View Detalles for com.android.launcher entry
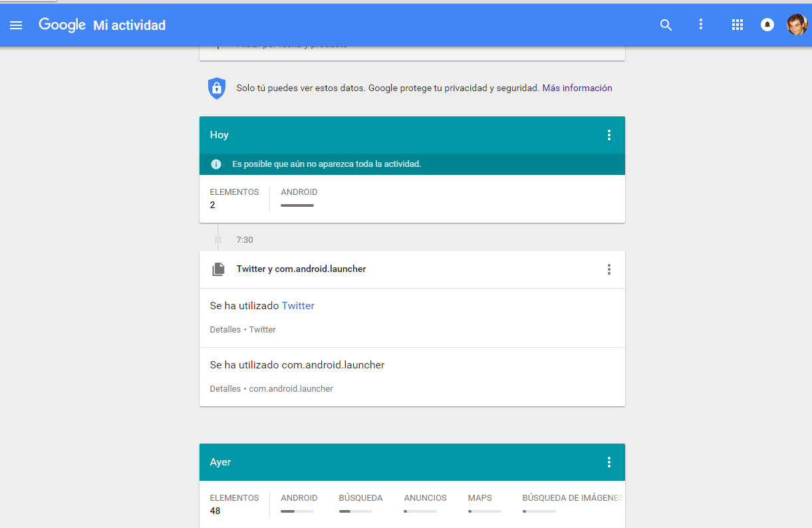 tap(225, 389)
